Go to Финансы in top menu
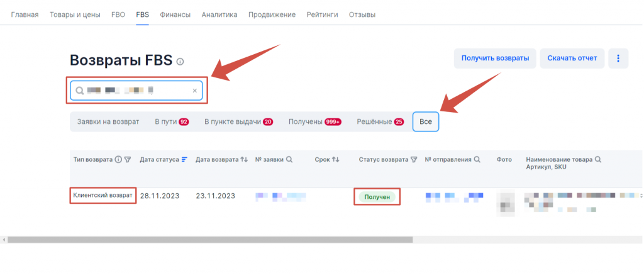This screenshot has width=644, height=275. pyautogui.click(x=175, y=14)
